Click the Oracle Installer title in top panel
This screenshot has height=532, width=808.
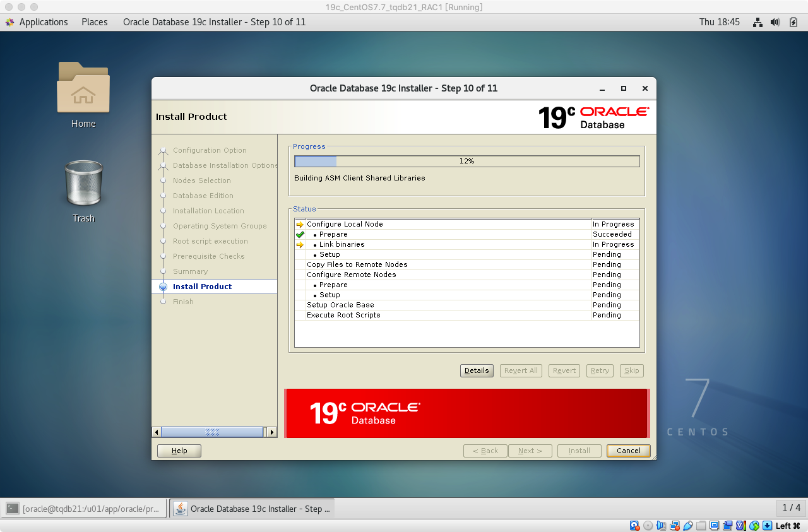coord(214,22)
